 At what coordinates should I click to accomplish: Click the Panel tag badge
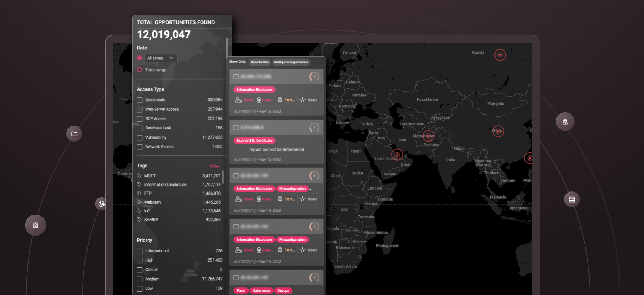(241, 290)
